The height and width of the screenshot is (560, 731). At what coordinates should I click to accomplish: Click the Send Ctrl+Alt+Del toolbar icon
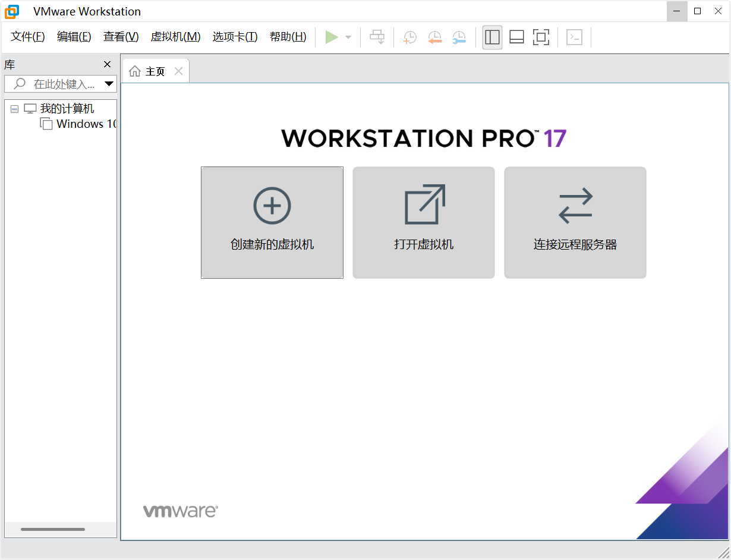pyautogui.click(x=377, y=37)
